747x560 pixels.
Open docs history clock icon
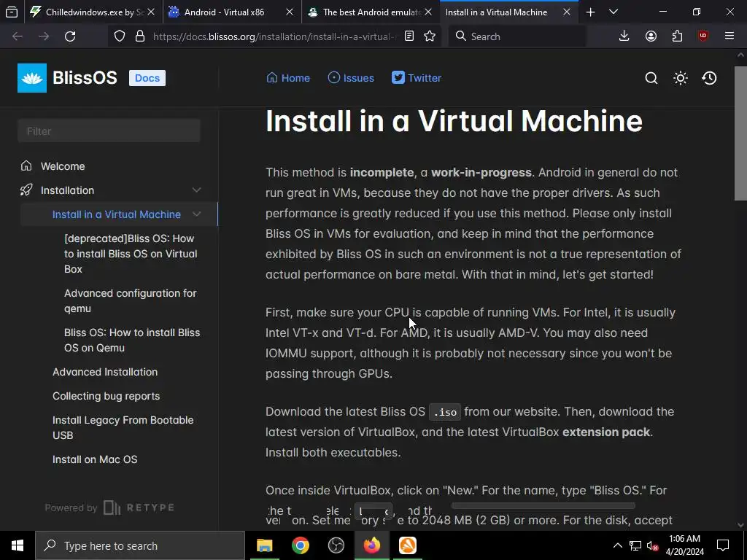tap(709, 77)
